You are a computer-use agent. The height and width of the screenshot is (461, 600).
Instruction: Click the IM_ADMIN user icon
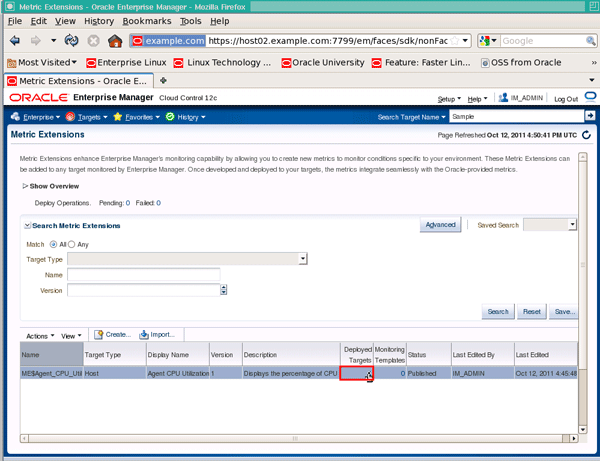(503, 98)
